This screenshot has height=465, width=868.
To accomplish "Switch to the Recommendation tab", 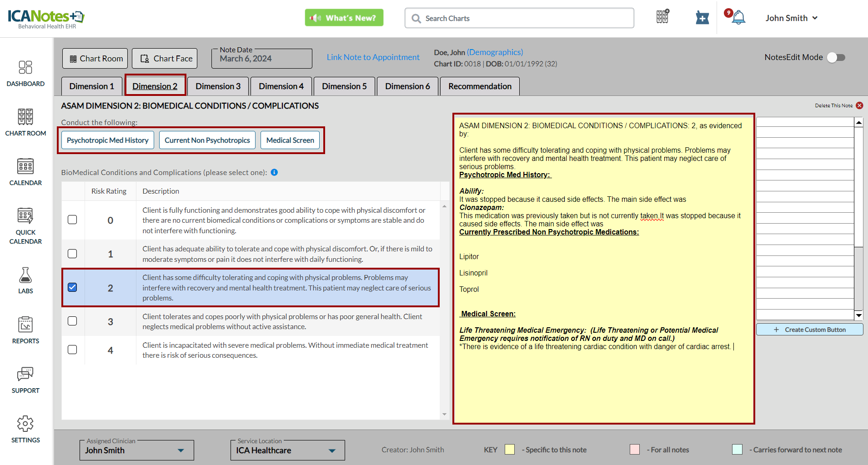I will coord(480,86).
